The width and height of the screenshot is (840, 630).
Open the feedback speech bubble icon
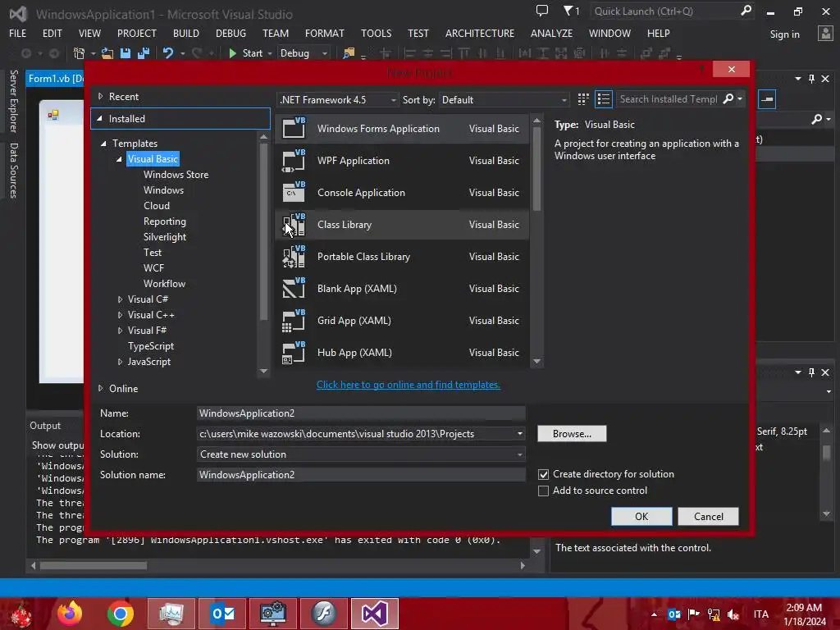[x=542, y=11]
